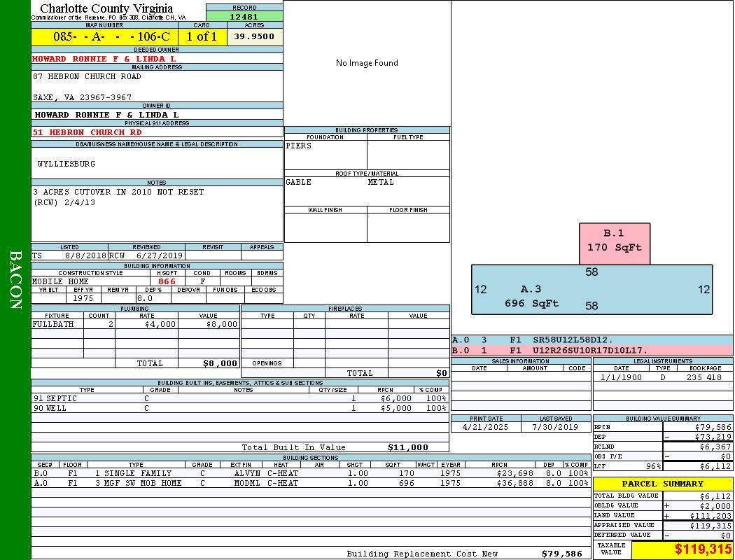The width and height of the screenshot is (735, 560).
Task: Click the red taxable value $119,315
Action: pyautogui.click(x=682, y=549)
